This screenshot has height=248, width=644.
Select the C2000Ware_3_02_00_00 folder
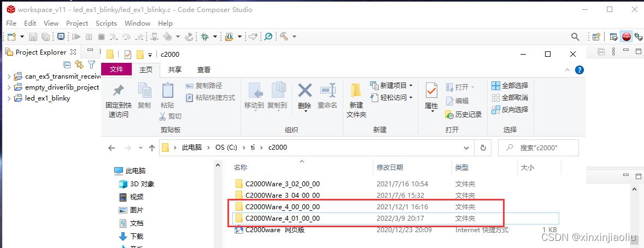pos(283,184)
